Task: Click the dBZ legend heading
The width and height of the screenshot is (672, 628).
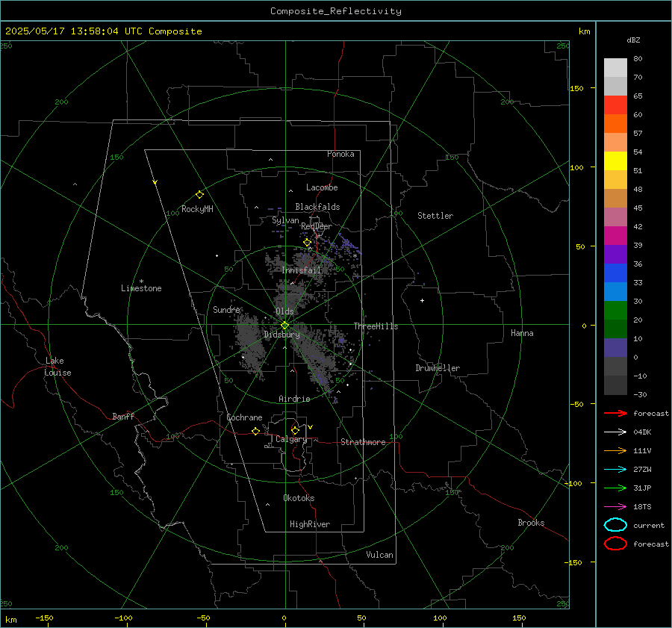Action: pos(633,40)
